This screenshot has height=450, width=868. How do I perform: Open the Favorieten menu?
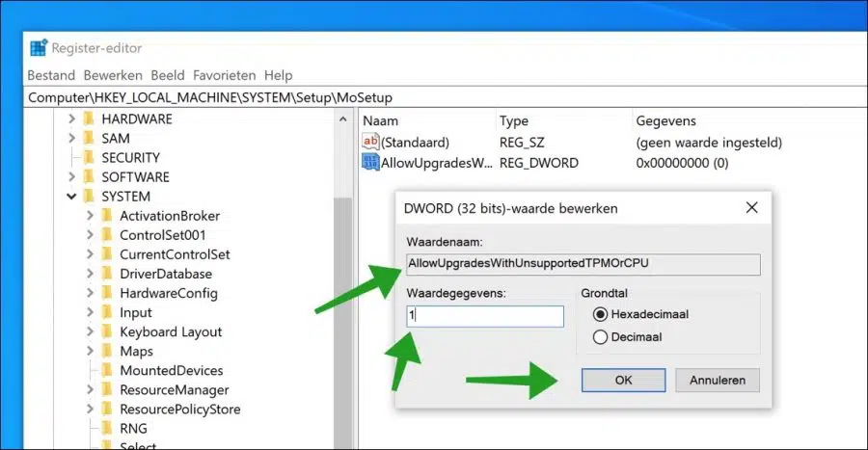tap(224, 75)
